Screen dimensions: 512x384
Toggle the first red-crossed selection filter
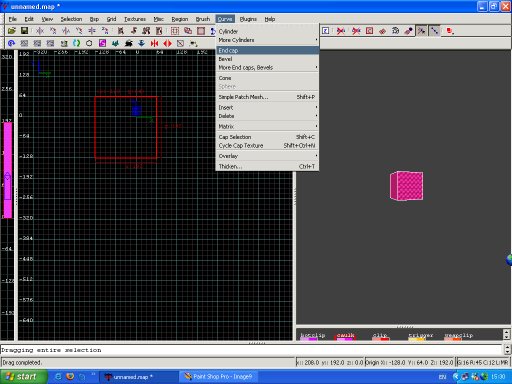point(341,31)
